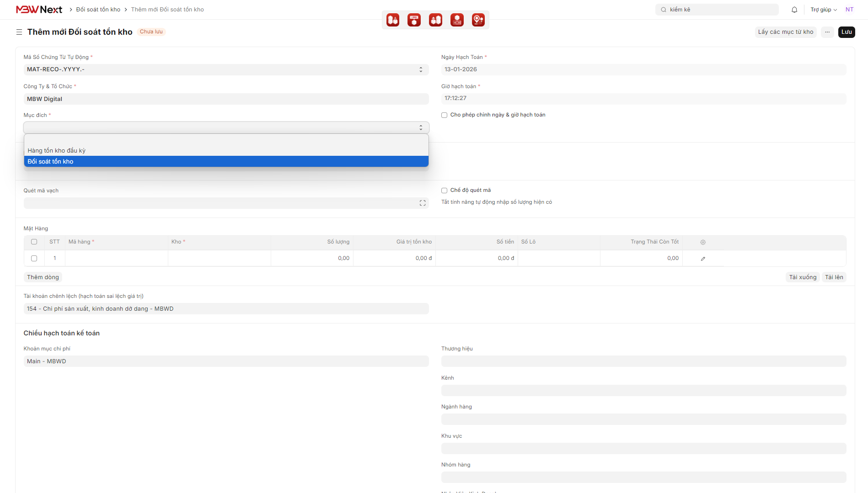Open the items table settings gear
The height and width of the screenshot is (493, 868).
point(703,242)
